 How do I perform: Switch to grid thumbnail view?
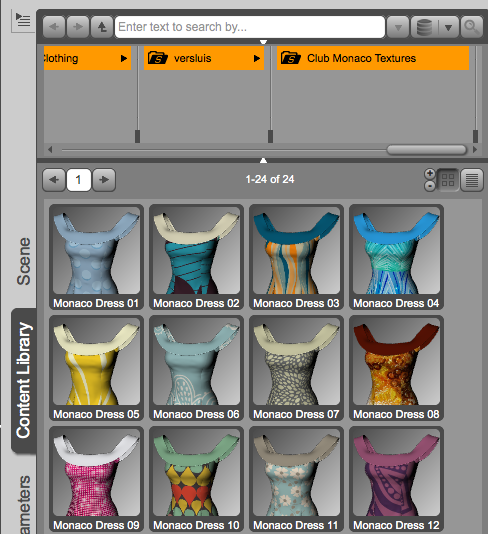tap(447, 180)
